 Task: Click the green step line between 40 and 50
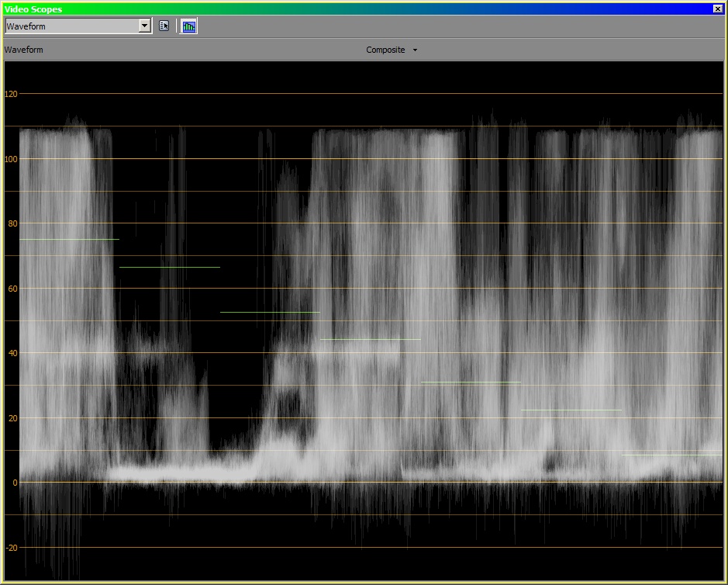[x=371, y=339]
